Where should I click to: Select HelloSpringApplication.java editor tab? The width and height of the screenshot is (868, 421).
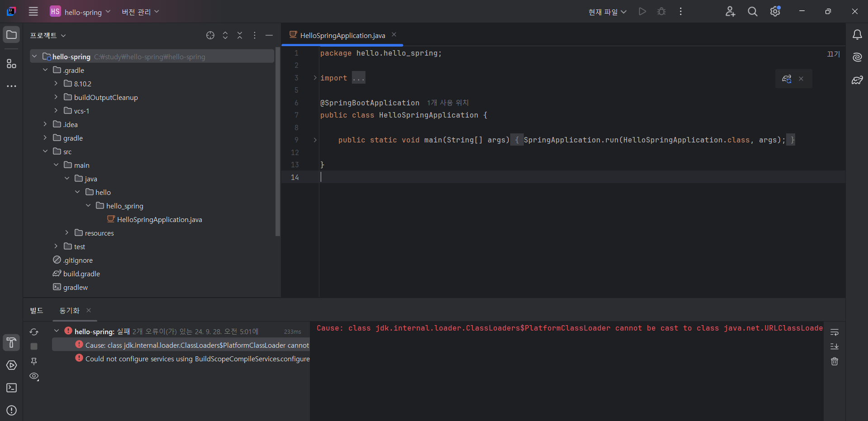(342, 35)
